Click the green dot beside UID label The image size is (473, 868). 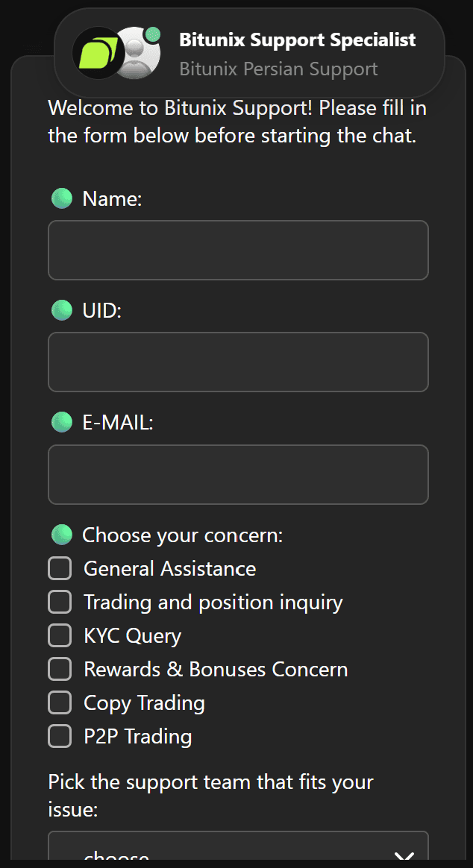point(62,310)
